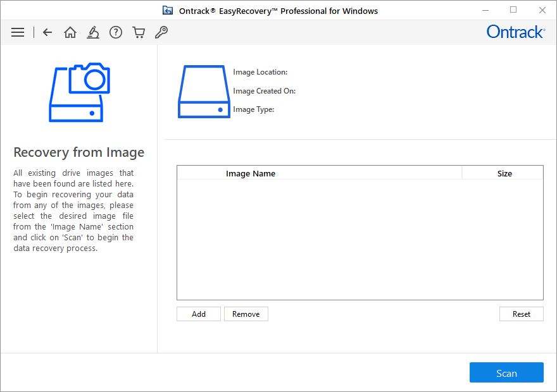
Task: Click the 'Image Location:' label
Action: [x=260, y=72]
